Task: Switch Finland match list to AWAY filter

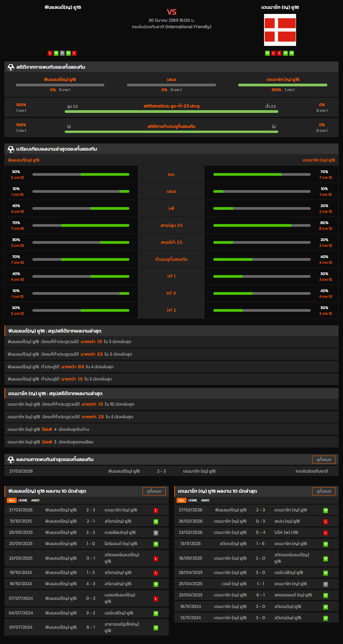Action: [35, 501]
